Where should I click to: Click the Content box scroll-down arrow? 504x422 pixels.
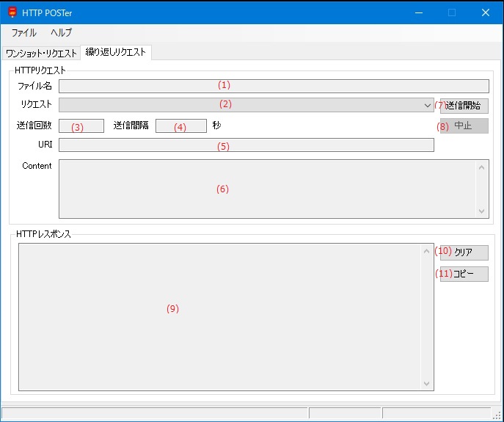481,211
